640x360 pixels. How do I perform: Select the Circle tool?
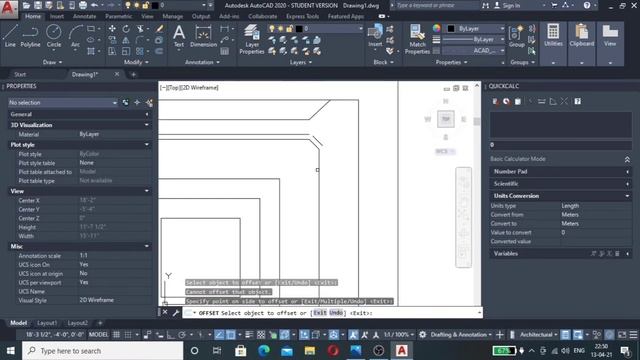[x=53, y=36]
